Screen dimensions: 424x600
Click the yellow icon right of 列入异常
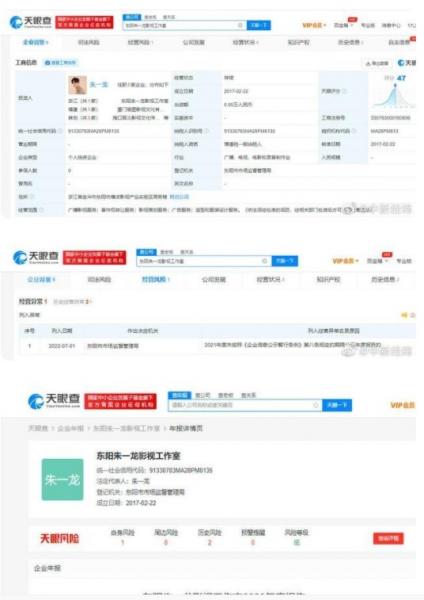point(404,315)
